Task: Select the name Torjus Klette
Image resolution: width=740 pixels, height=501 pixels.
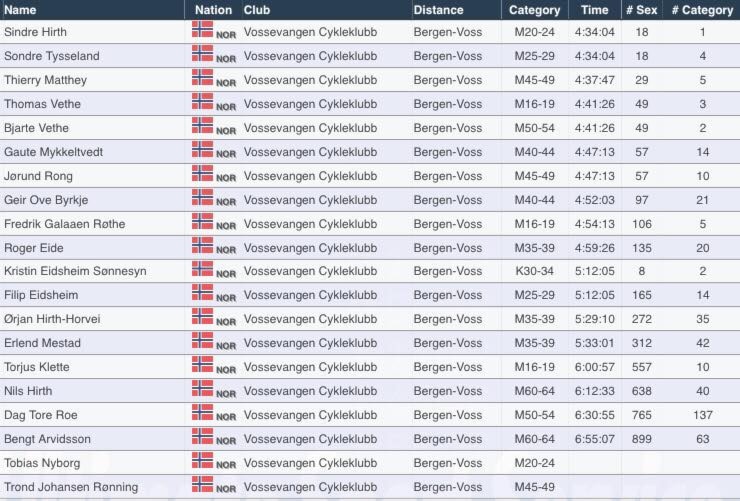Action: point(37,367)
